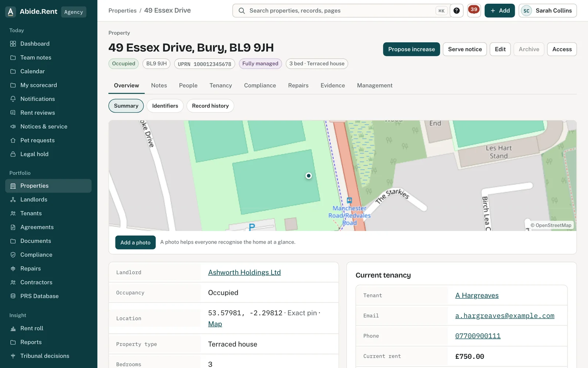
Task: Click the Rent roll chart icon
Action: 13,328
